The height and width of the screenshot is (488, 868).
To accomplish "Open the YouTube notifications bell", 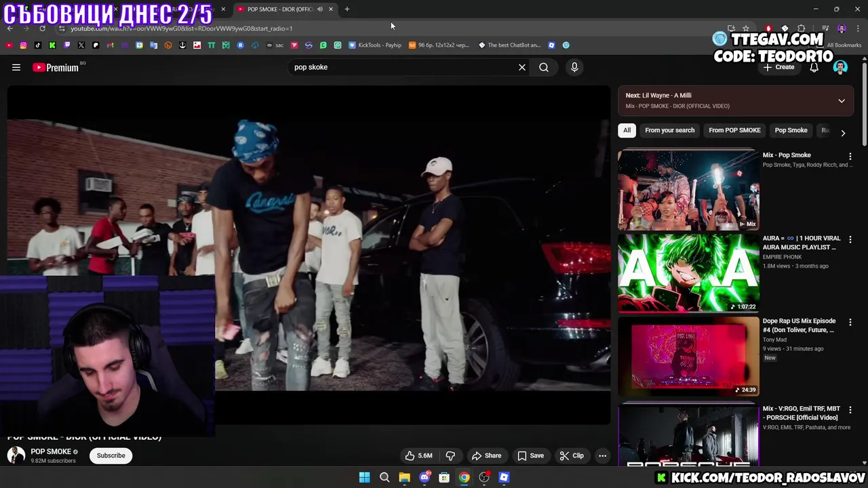I will pos(814,67).
